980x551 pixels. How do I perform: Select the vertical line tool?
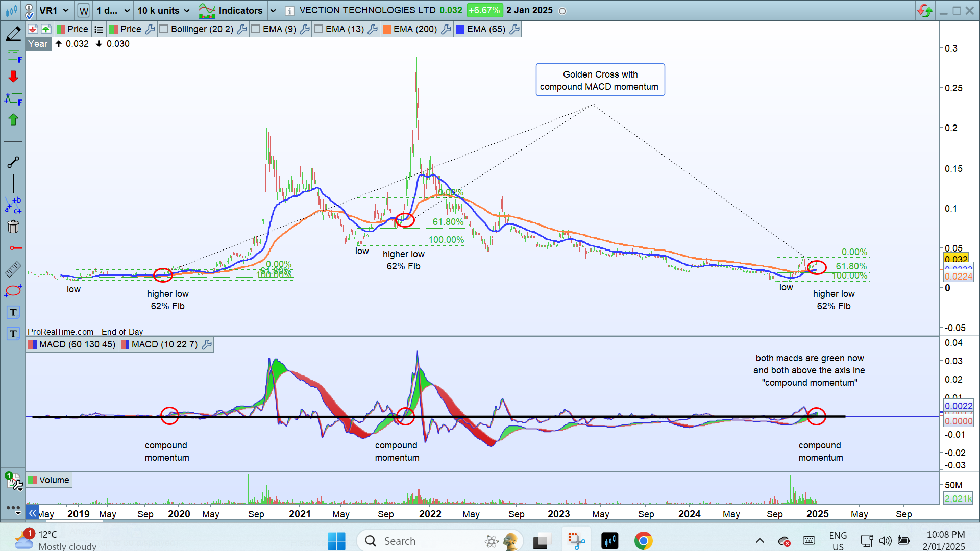pos(13,184)
